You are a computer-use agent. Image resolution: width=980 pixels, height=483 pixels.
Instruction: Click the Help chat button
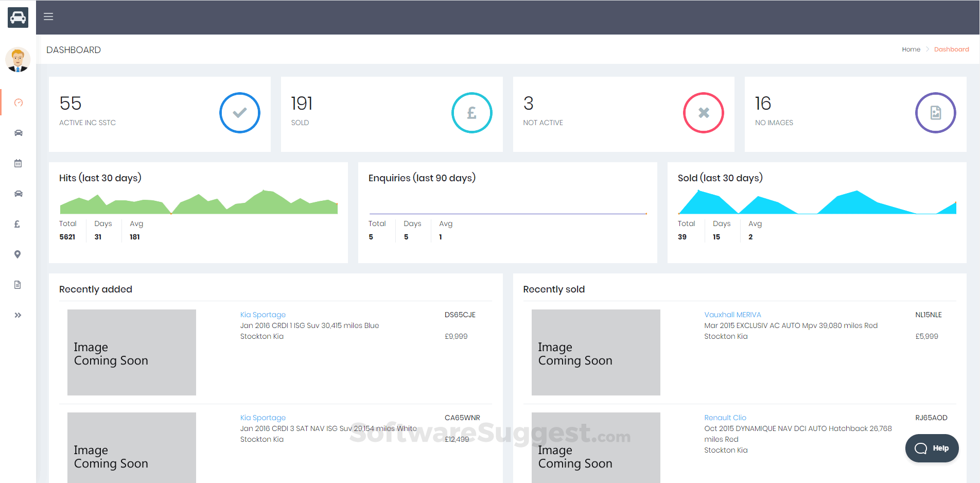(x=932, y=448)
